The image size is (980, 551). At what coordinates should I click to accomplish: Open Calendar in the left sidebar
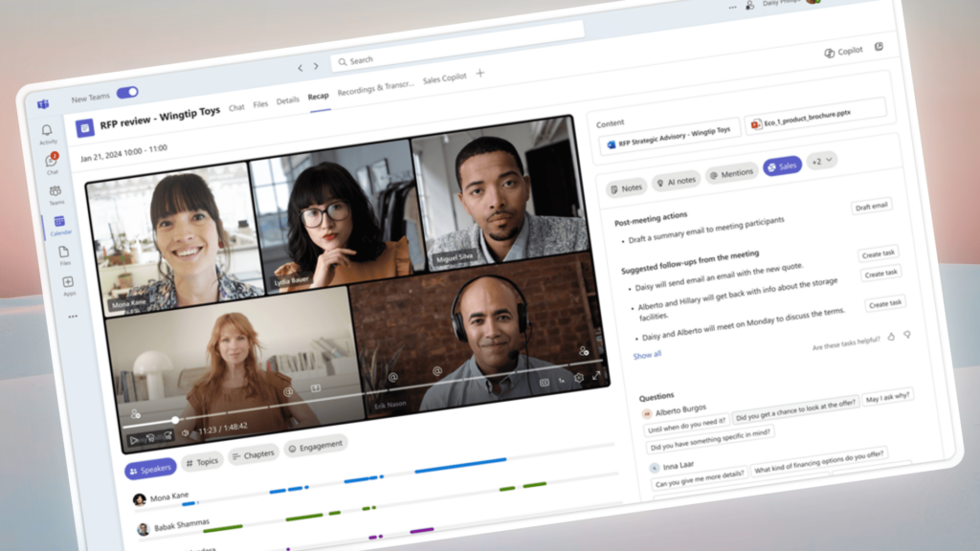60,225
